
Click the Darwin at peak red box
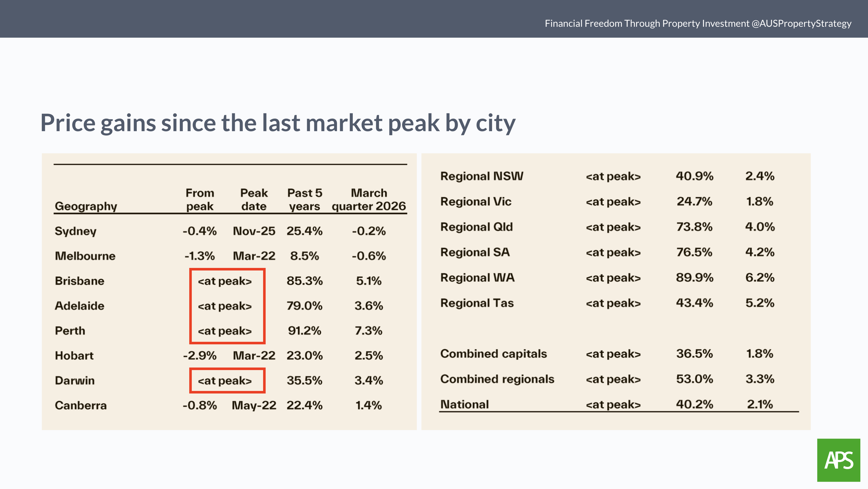pyautogui.click(x=227, y=381)
